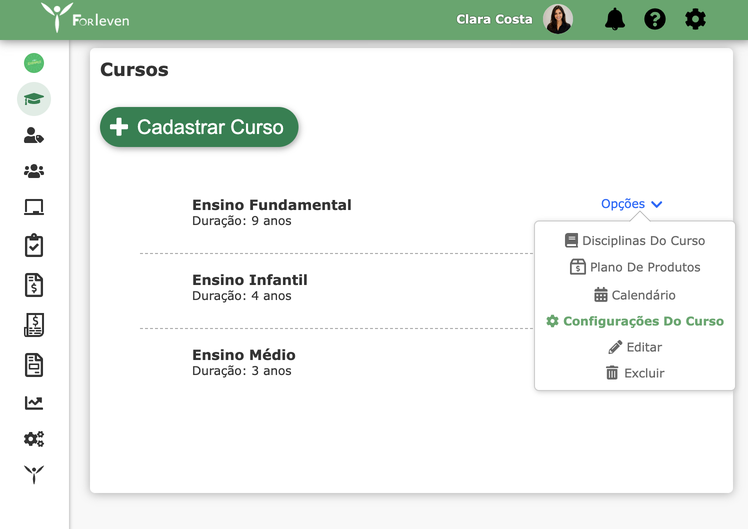
Task: Click the 'Duração: 4 anos' text
Action: coord(241,296)
